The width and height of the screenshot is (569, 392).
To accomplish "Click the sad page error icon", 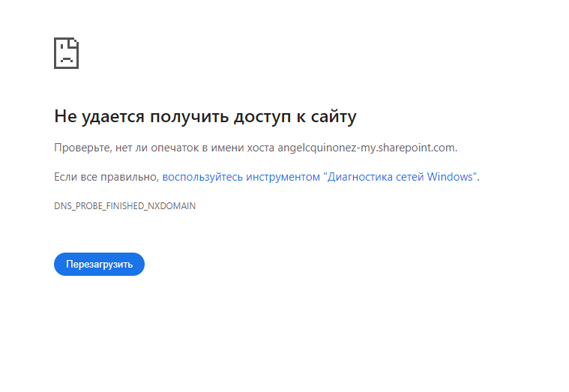I will coord(67,53).
